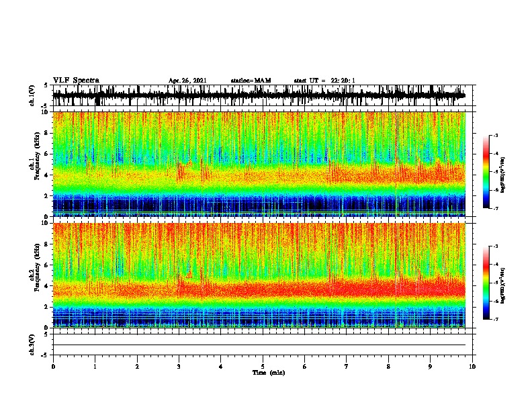Click the last time axis tick label "10"

[472, 366]
